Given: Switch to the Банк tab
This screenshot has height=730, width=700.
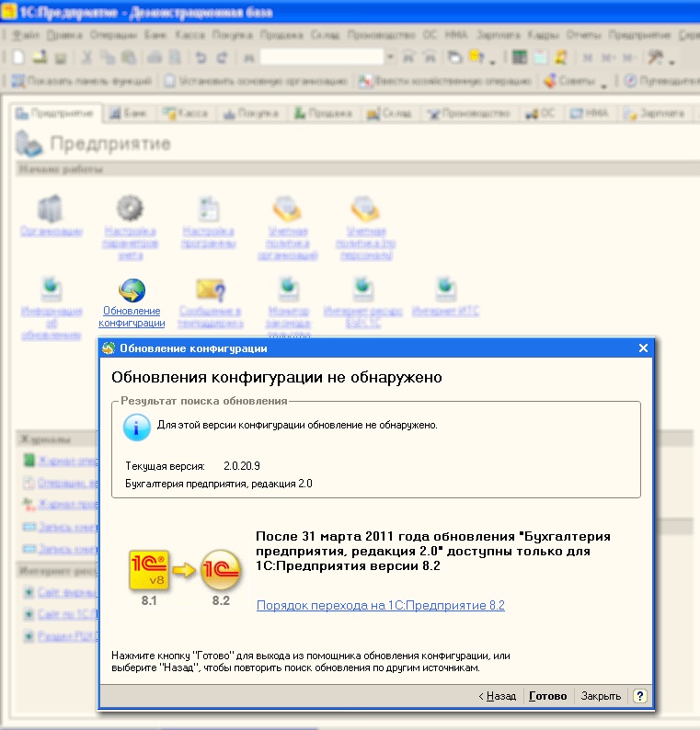Looking at the screenshot, I should point(129,113).
